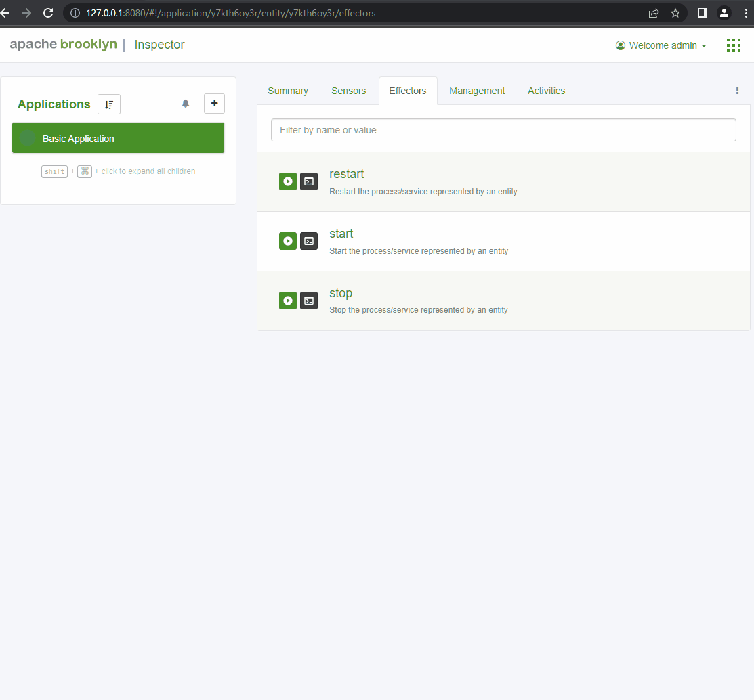Click the browser share page icon
Screen dimensions: 754x700
point(654,13)
